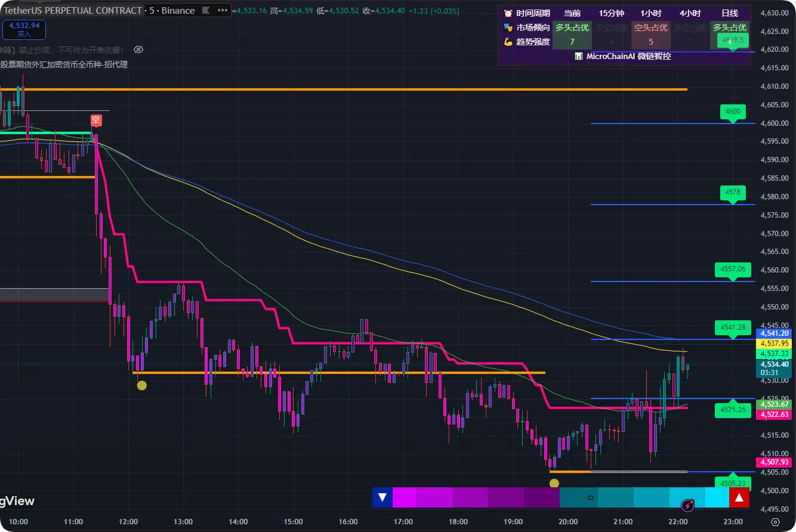Toggle the crossed-eye indicator visibility icon
This screenshot has height=532, width=796.
(x=138, y=49)
